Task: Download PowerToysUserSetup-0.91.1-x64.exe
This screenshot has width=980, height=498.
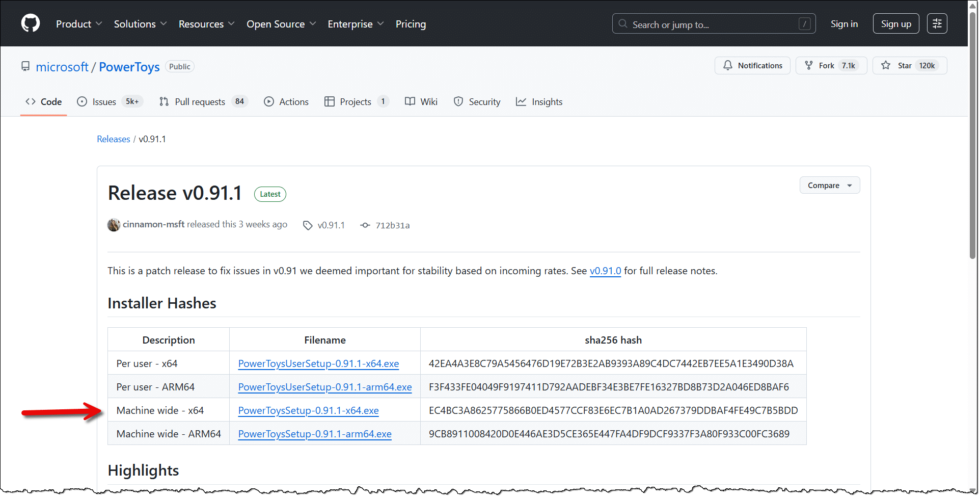Action: coord(318,363)
